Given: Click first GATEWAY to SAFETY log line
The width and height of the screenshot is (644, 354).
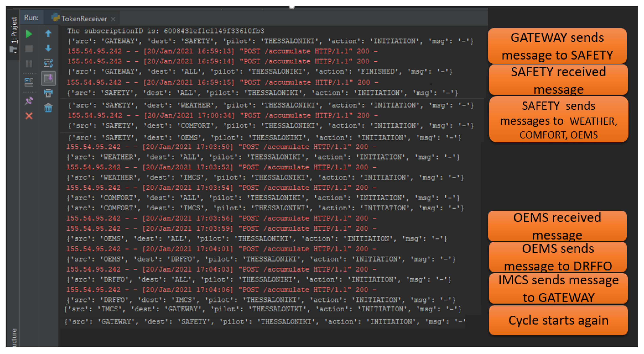Looking at the screenshot, I should pyautogui.click(x=270, y=41).
